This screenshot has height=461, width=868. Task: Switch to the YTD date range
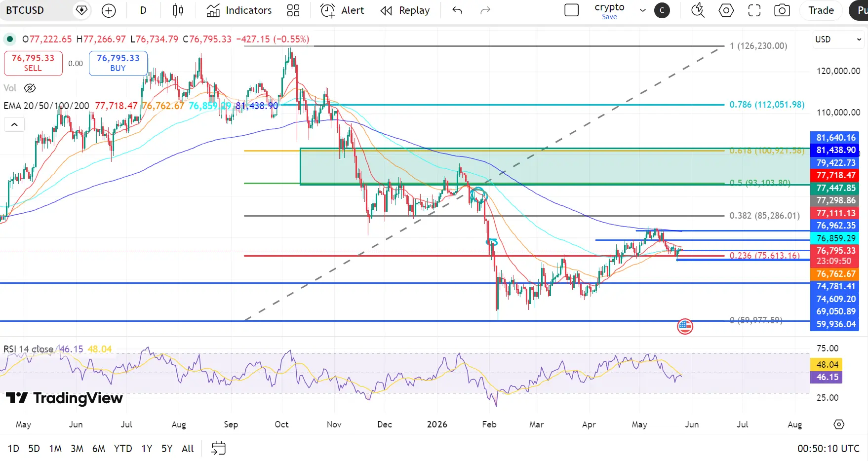123,449
